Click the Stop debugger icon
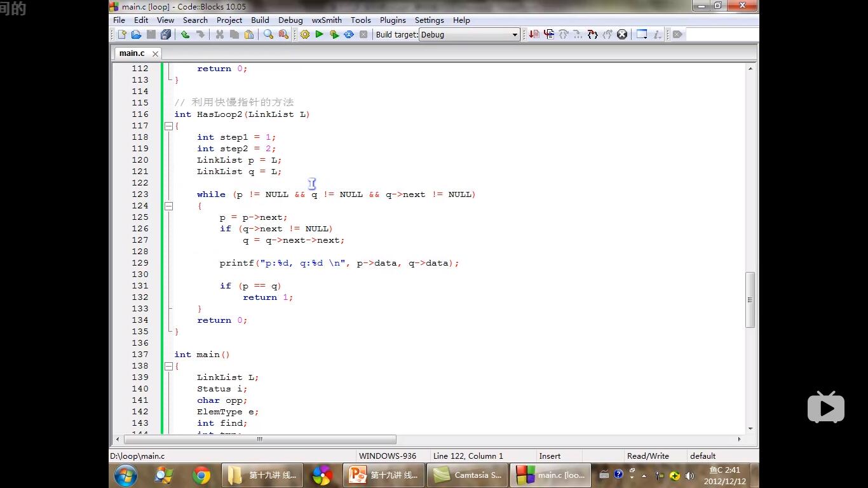The height and width of the screenshot is (488, 868). [x=622, y=34]
